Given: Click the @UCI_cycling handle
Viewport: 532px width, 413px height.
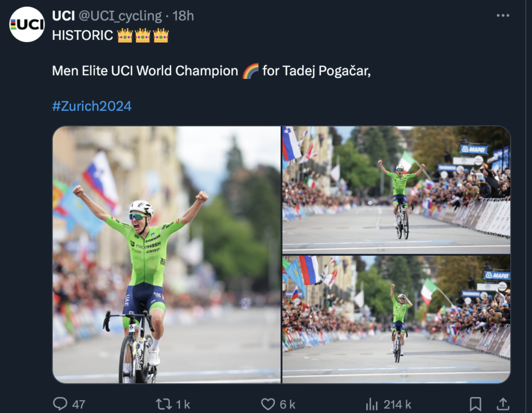Looking at the screenshot, I should 120,16.
